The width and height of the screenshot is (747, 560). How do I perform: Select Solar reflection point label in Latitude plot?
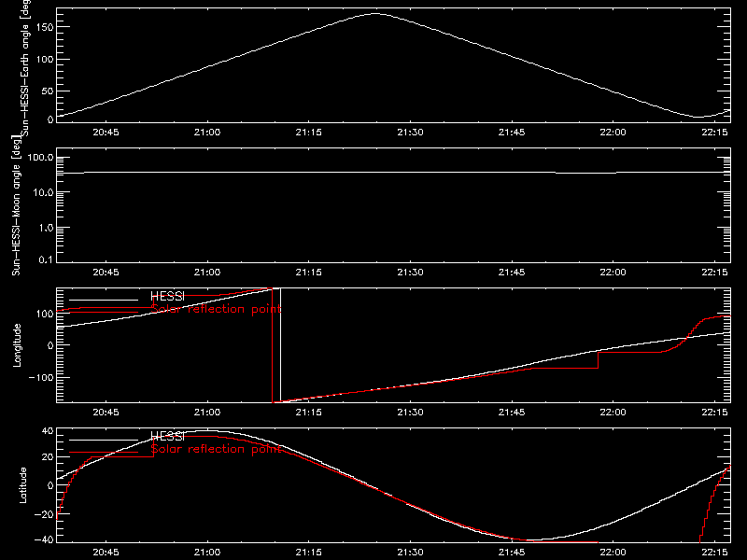[217, 449]
